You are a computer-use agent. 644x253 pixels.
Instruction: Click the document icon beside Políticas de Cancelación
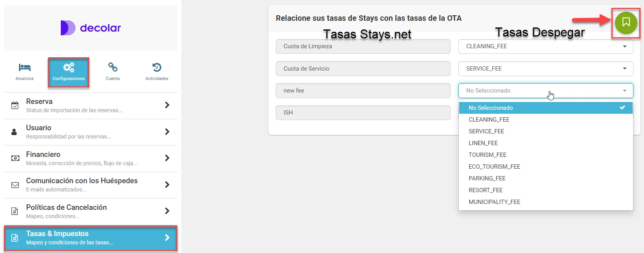pos(14,211)
